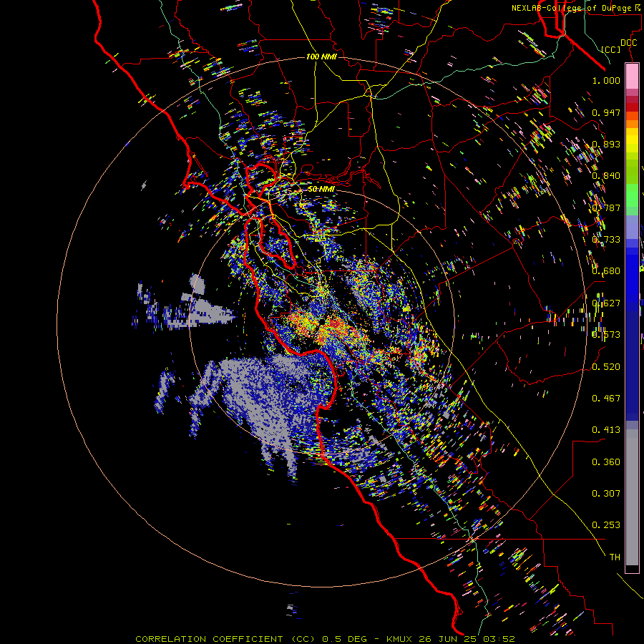Pick the red segment of the color bar

pos(632,107)
